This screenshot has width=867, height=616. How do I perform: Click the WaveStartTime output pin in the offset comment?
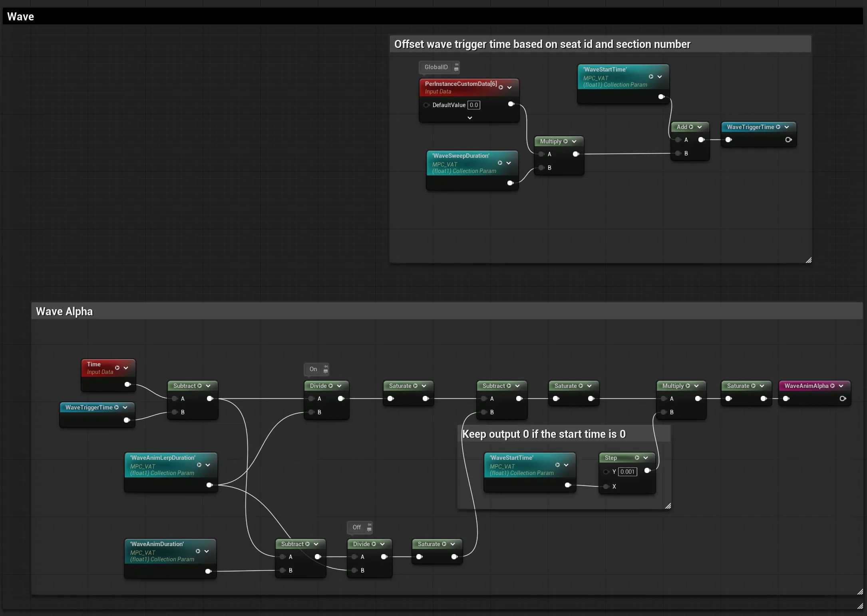661,97
